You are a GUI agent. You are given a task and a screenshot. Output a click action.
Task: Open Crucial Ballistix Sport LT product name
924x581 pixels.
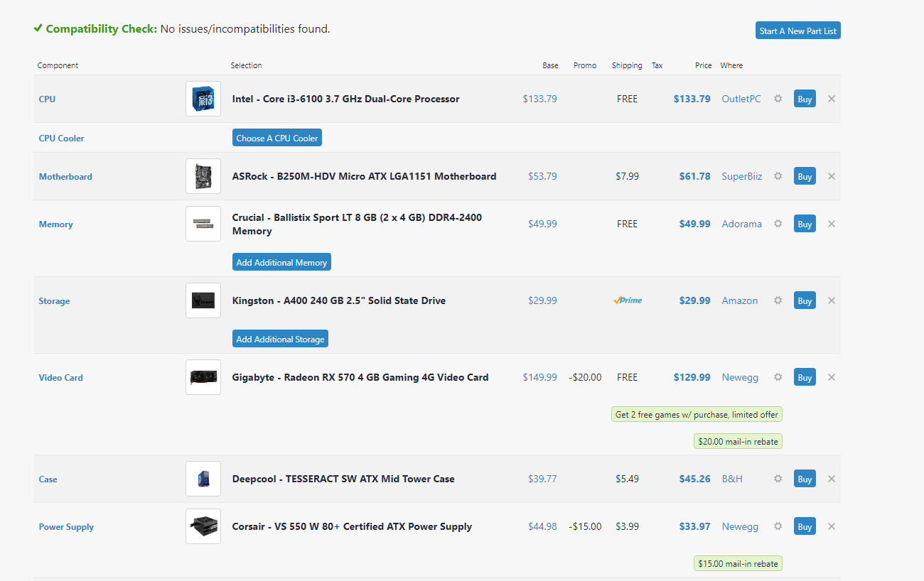(357, 224)
